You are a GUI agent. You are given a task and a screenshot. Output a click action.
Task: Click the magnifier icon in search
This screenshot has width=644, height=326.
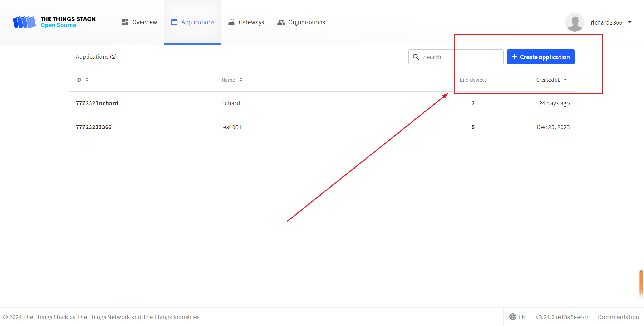click(416, 57)
